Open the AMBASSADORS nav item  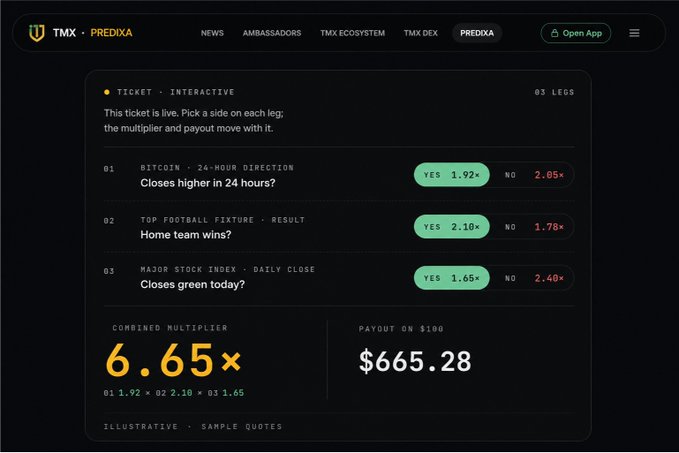tap(272, 33)
